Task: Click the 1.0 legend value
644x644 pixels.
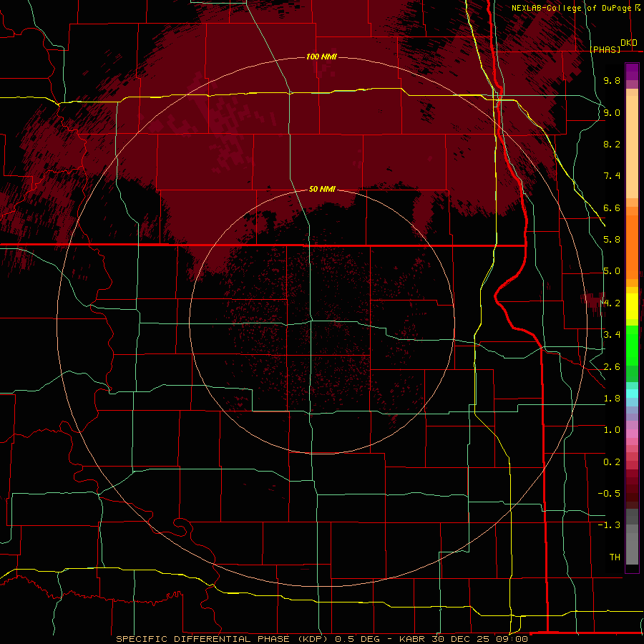Action: pos(612,430)
